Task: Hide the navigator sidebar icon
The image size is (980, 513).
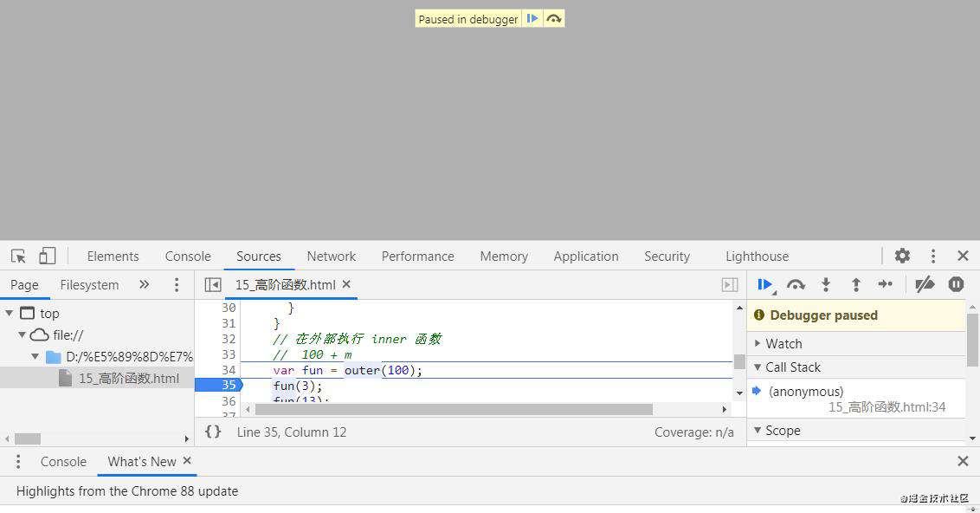Action: pos(212,285)
